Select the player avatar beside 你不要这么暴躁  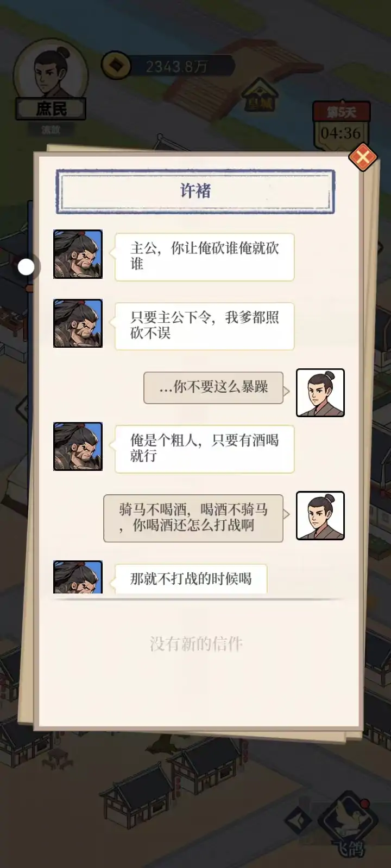[320, 393]
